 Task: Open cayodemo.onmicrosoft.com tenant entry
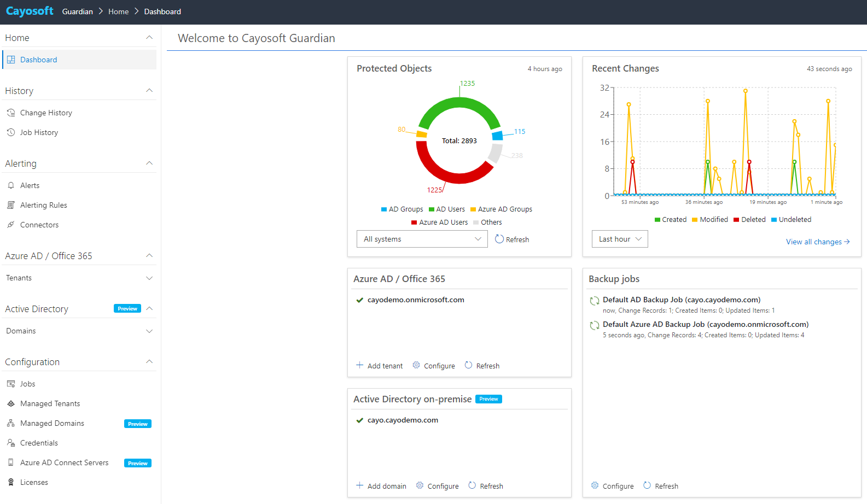point(416,300)
